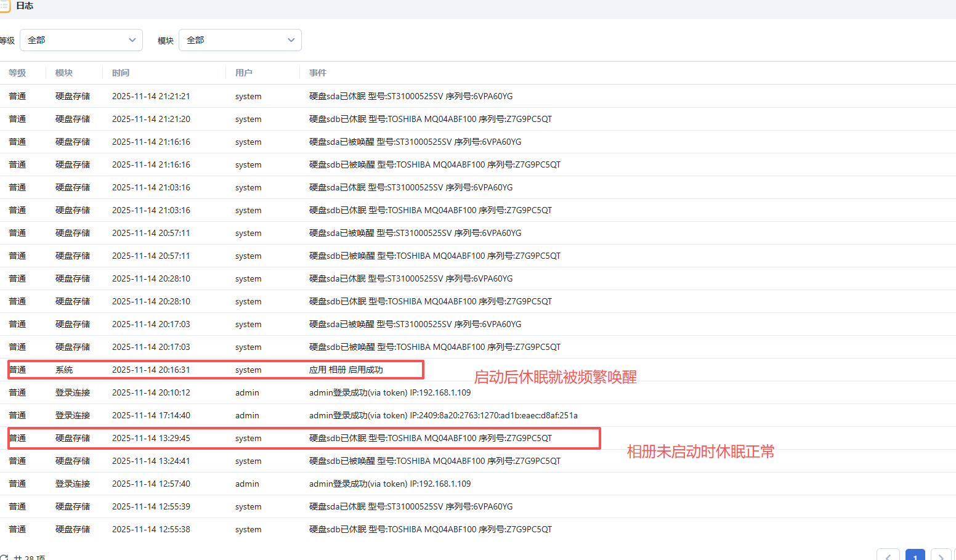
Task: Click the 事件 column header
Action: pyautogui.click(x=318, y=73)
